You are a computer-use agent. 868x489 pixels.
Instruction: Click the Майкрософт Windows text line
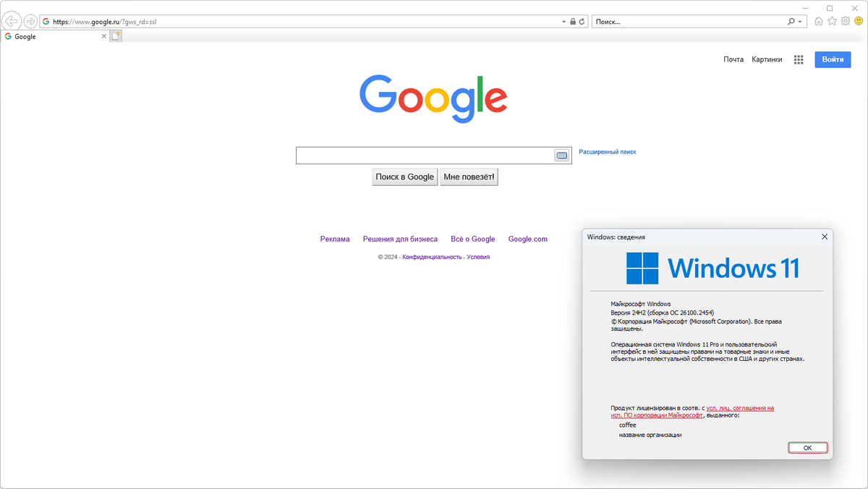(x=641, y=304)
